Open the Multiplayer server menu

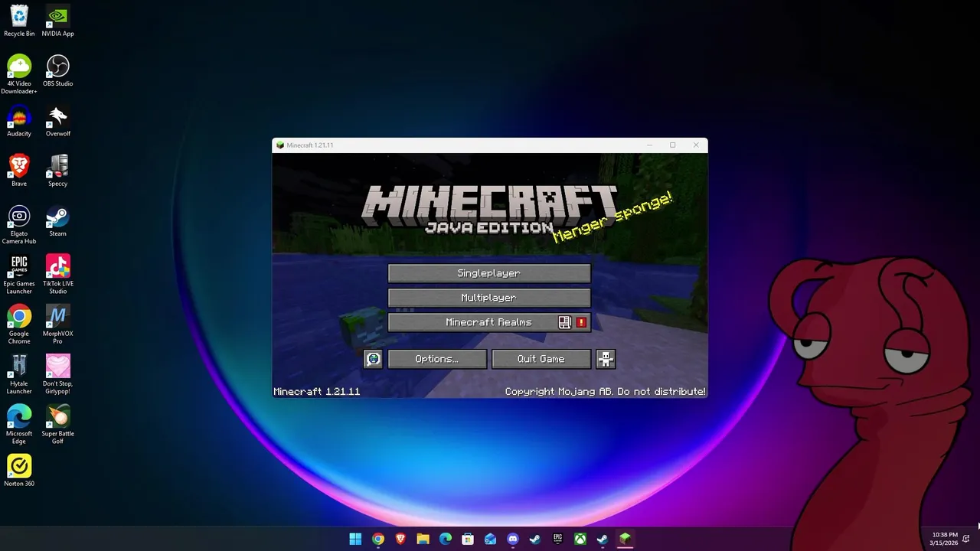pyautogui.click(x=489, y=298)
